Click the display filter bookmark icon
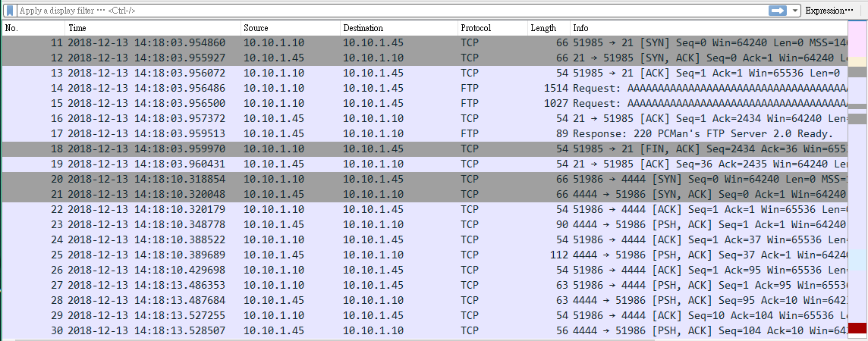 (x=9, y=11)
